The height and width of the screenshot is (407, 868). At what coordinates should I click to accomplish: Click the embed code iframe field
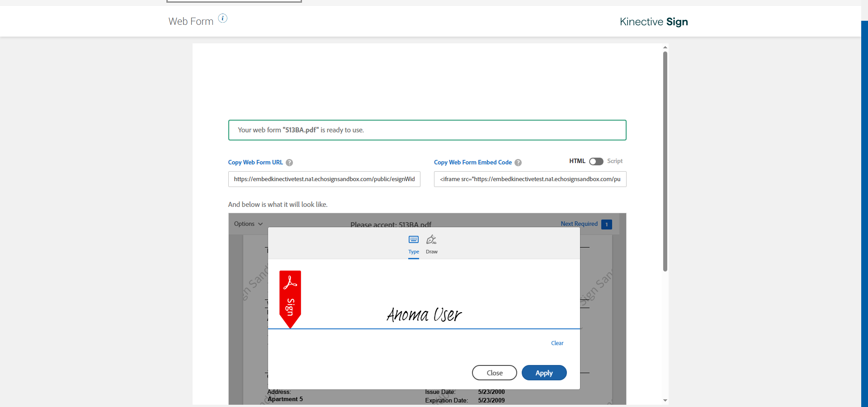coord(530,179)
